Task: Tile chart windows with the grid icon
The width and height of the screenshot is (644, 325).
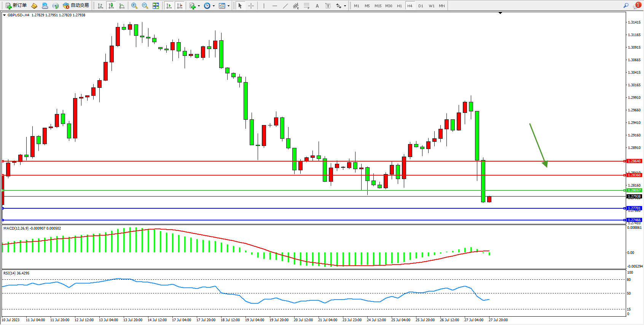Action: pyautogui.click(x=156, y=6)
